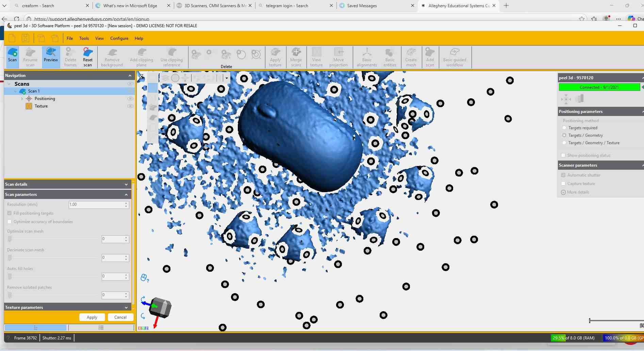Viewport: 644px width, 351px height.
Task: Click the Reset scan icon
Action: (x=88, y=56)
